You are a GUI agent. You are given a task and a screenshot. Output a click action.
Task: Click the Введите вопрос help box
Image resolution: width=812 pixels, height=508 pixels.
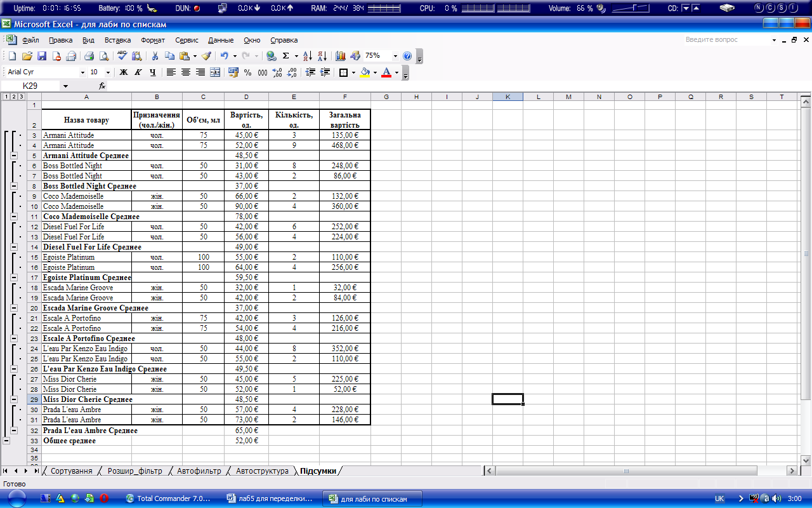(x=726, y=39)
